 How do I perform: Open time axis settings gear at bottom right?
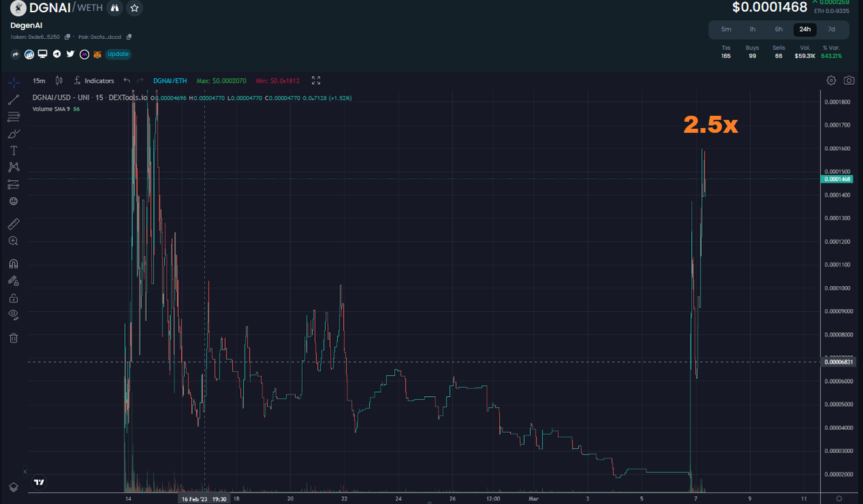point(839,498)
